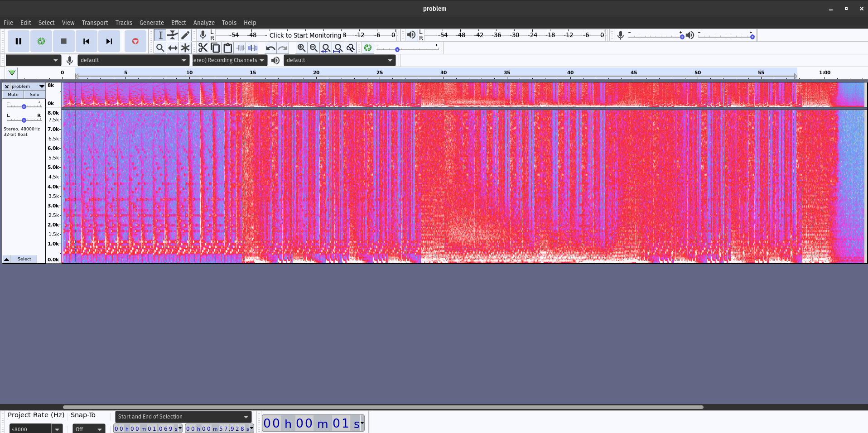Click the playback meter speaker icon
Viewport: 868px width, 433px height.
point(411,35)
